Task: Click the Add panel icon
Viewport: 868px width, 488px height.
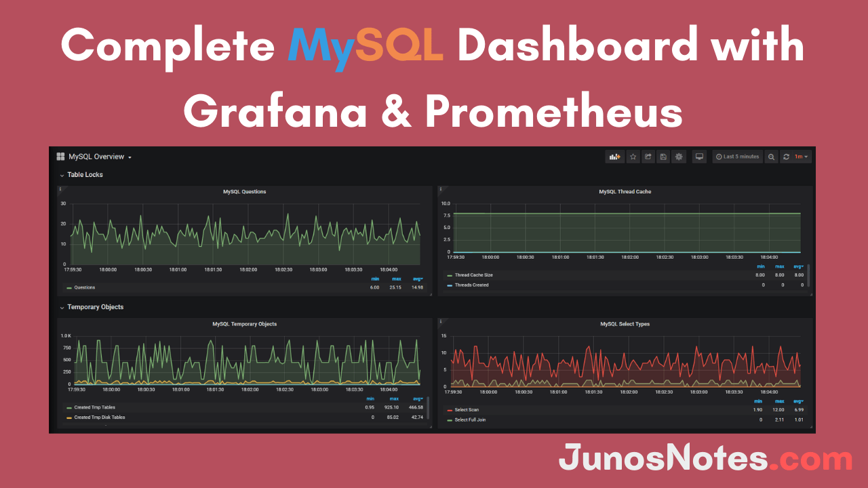Action: (x=615, y=157)
